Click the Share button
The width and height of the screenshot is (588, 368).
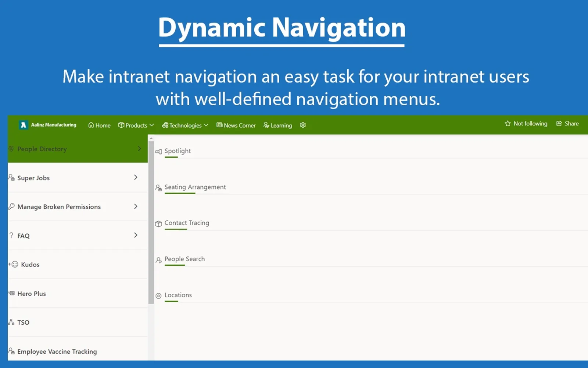pos(567,124)
